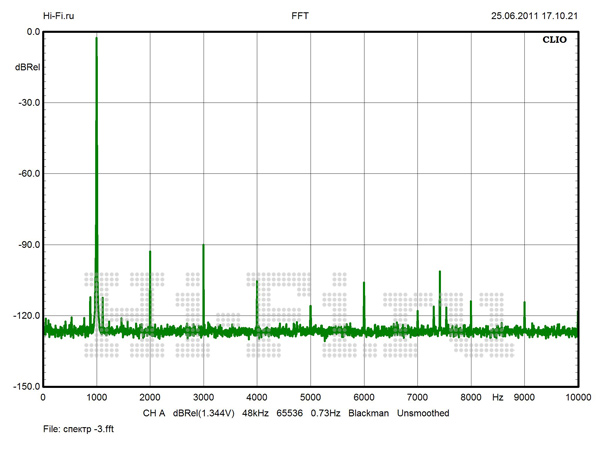Click the -150.0 y-axis tick label
This screenshot has width=600, height=450.
coord(23,386)
